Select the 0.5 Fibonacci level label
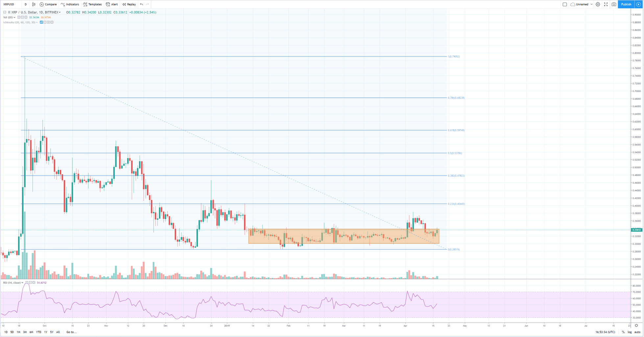This screenshot has width=644, height=337. pyautogui.click(x=455, y=153)
